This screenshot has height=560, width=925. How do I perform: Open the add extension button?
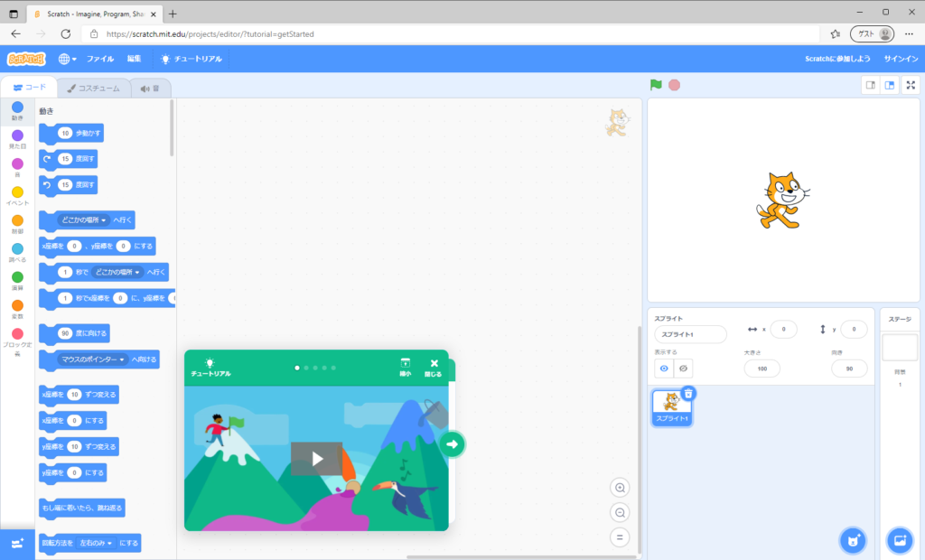click(x=17, y=543)
